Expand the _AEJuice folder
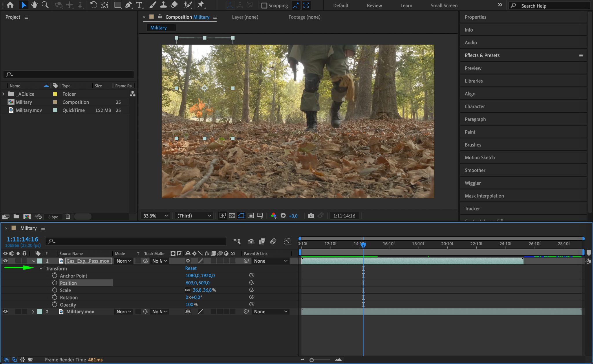This screenshot has width=593, height=364. (x=3, y=94)
